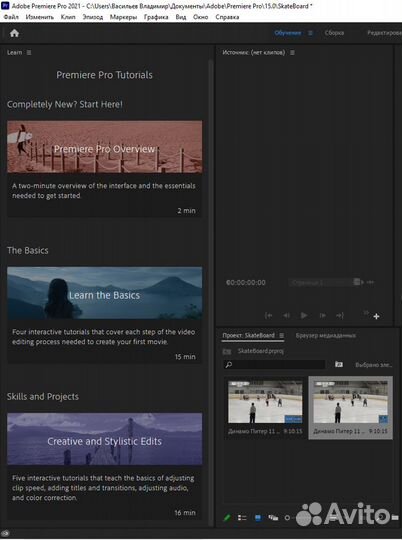The image size is (402, 540).
Task: Click the '15 min' duration label
Action: (x=185, y=357)
